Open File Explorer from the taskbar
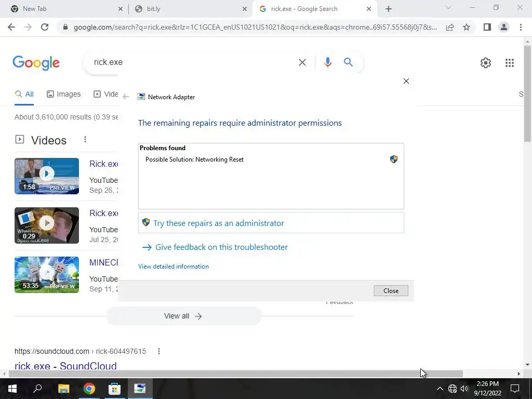The image size is (532, 399). click(63, 389)
